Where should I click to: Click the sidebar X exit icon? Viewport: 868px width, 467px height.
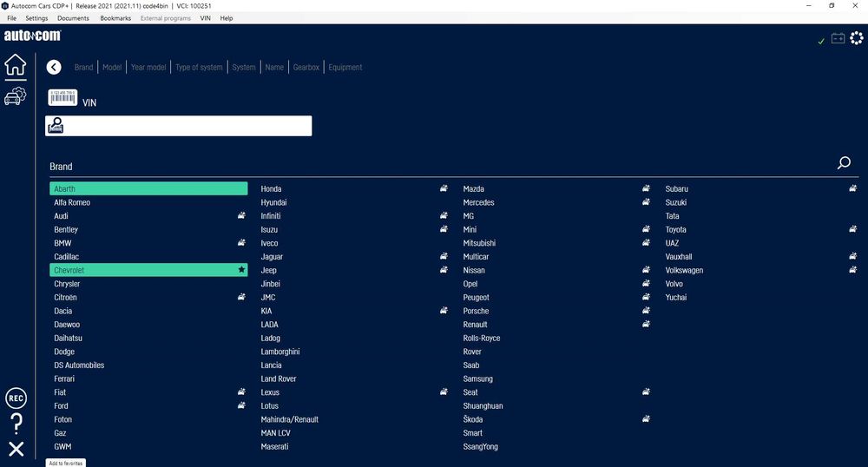(x=16, y=449)
